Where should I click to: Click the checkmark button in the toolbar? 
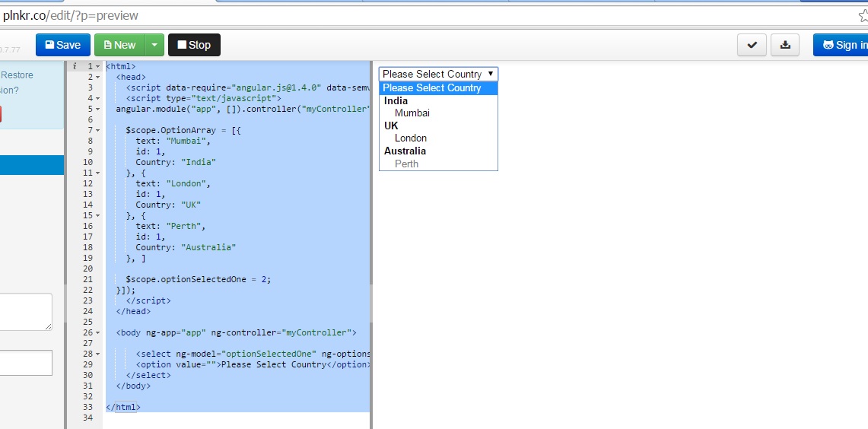(752, 45)
